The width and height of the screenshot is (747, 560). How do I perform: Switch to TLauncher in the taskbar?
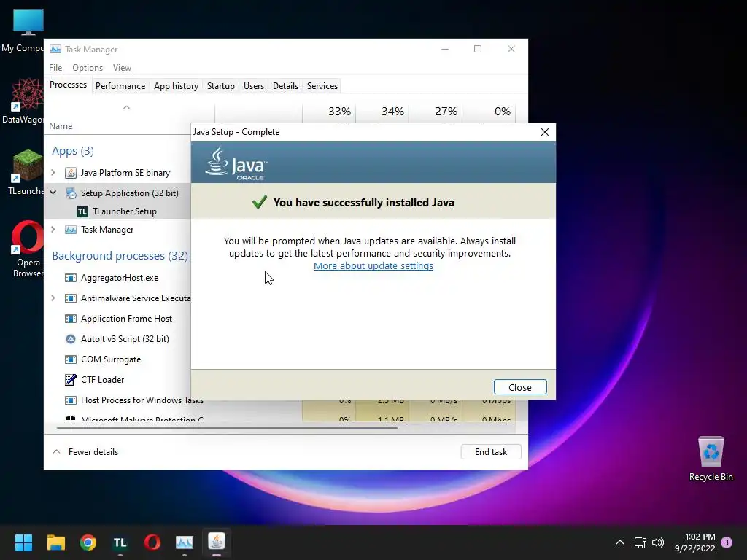120,542
